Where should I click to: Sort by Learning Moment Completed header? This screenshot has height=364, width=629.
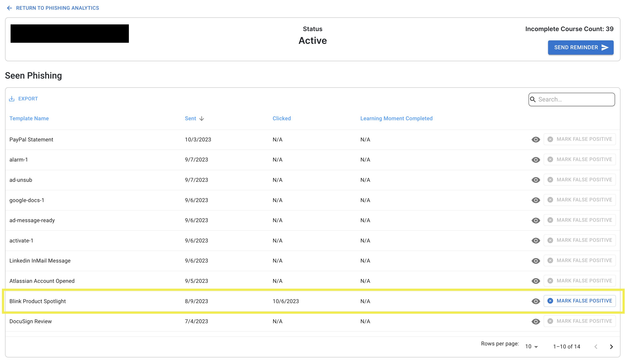(396, 118)
